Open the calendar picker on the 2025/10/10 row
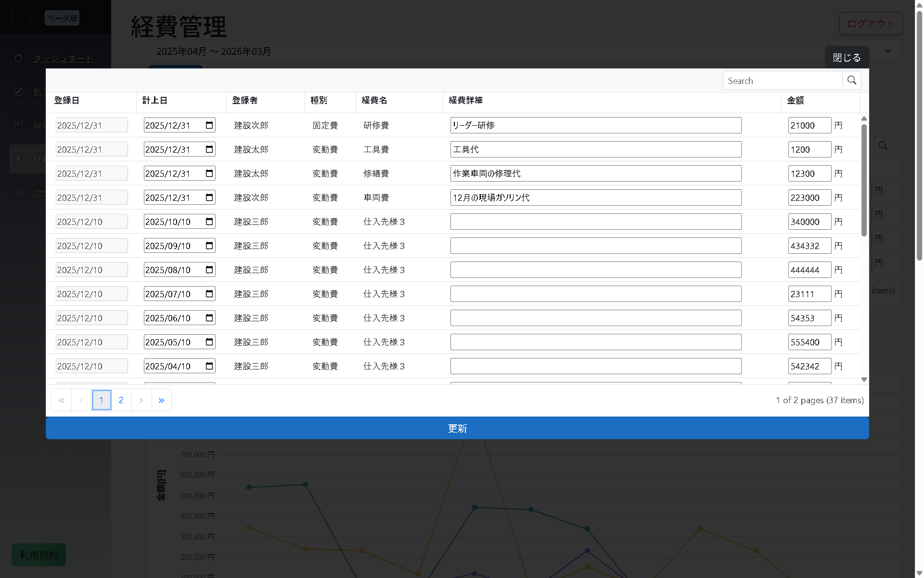Screen dimensions: 924x578 [209, 221]
